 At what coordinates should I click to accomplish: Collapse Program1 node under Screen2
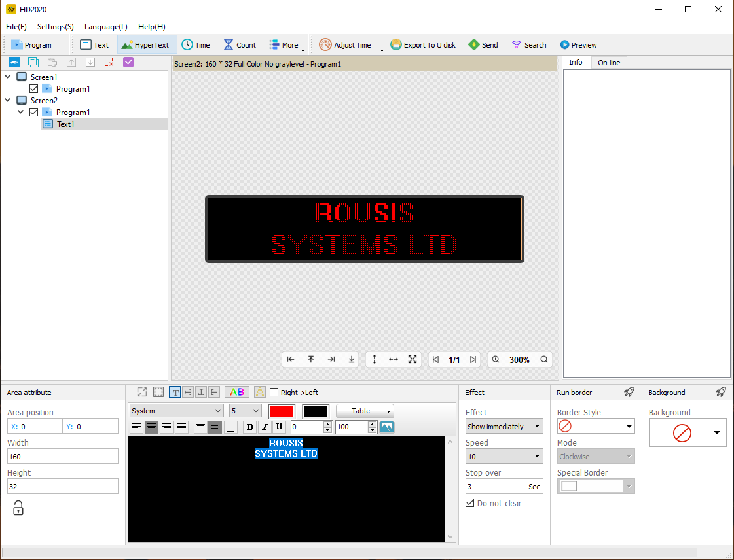(x=20, y=112)
